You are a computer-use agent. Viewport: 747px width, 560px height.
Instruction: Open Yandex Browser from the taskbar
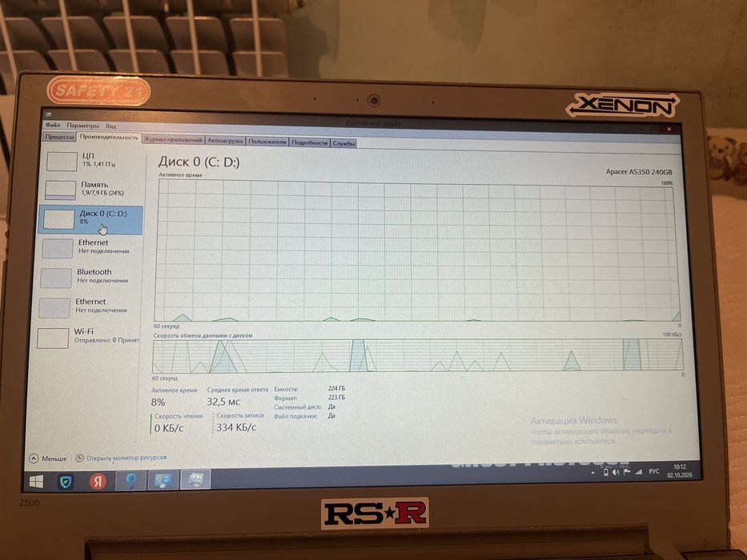(98, 481)
